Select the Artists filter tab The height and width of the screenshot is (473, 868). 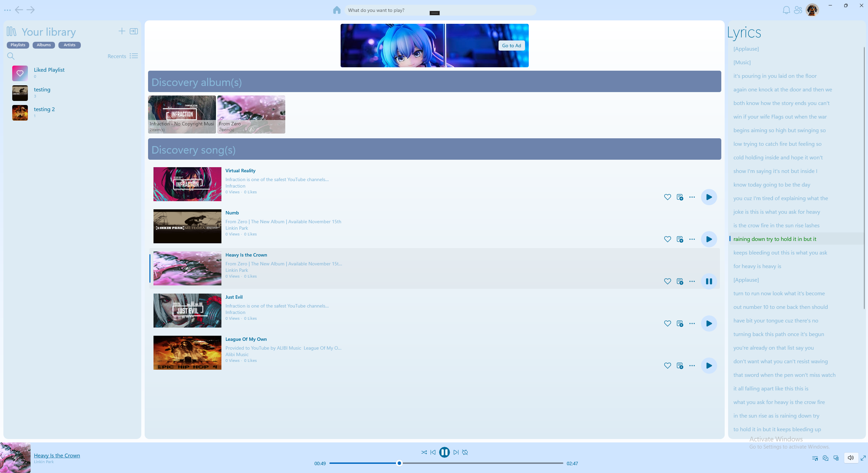[x=69, y=45]
